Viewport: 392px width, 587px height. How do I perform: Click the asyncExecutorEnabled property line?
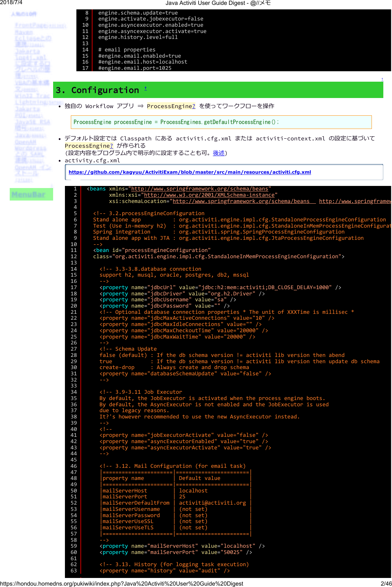click(x=184, y=441)
